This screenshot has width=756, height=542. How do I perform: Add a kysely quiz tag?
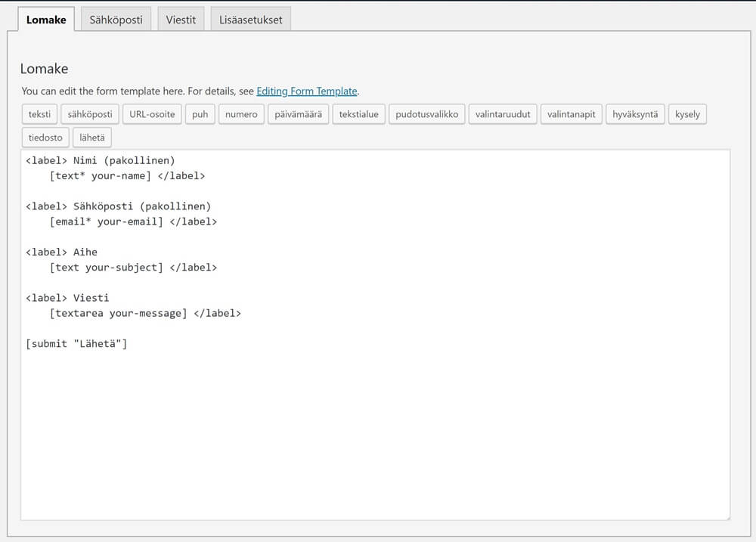pos(687,115)
